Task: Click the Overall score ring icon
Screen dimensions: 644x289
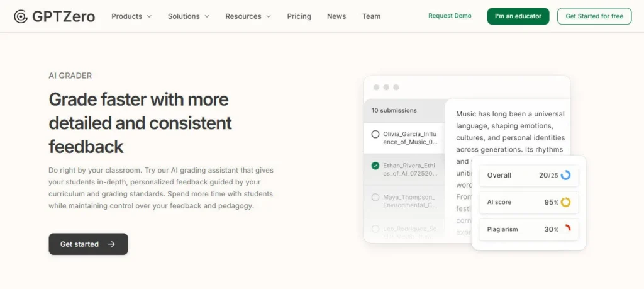Action: 565,175
